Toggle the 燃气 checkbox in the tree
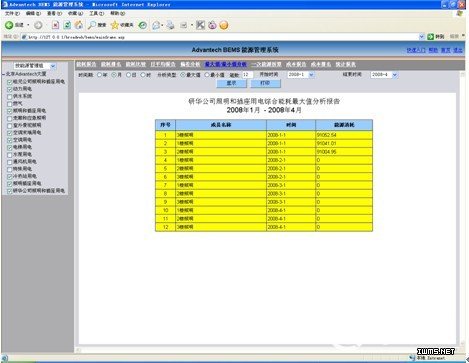Viewport: 469px width, 363px height. coord(10,104)
